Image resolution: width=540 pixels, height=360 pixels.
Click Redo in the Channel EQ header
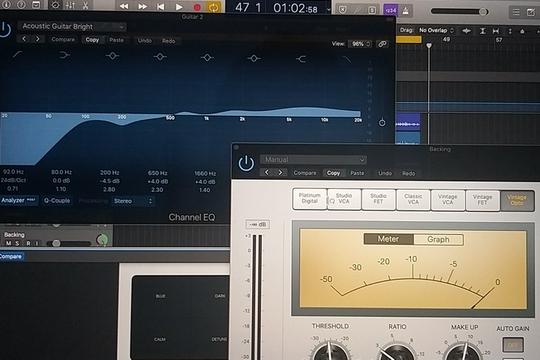[169, 41]
